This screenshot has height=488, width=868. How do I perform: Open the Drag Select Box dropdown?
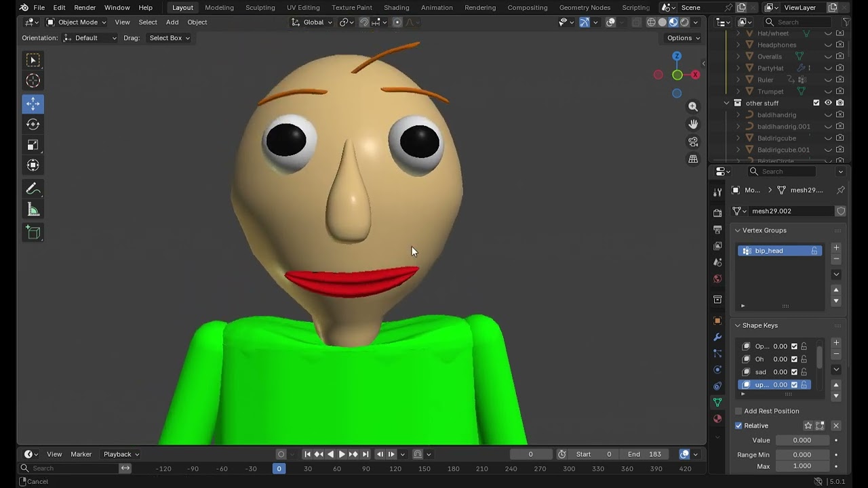pos(169,38)
